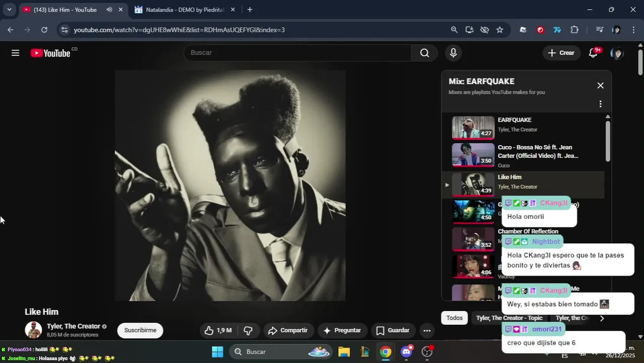Open the zoom magnifier icon in the address bar
The width and height of the screenshot is (644, 363).
tap(454, 30)
